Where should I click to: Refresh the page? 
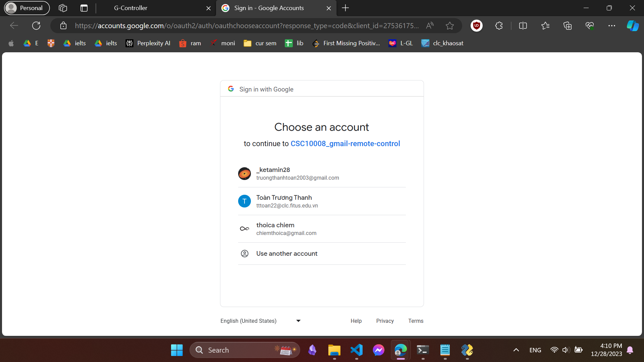tap(36, 25)
